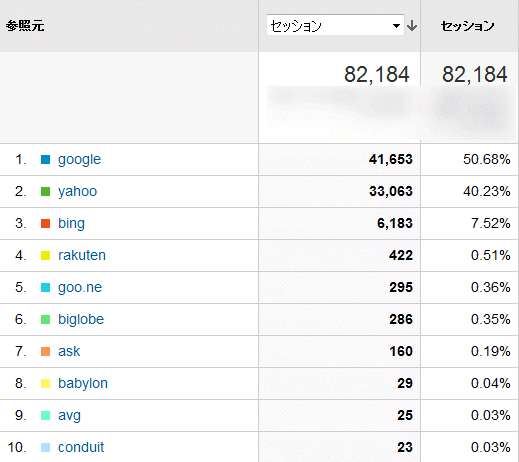Click the 40.23% percentage cell
The width and height of the screenshot is (519, 462).
[487, 192]
